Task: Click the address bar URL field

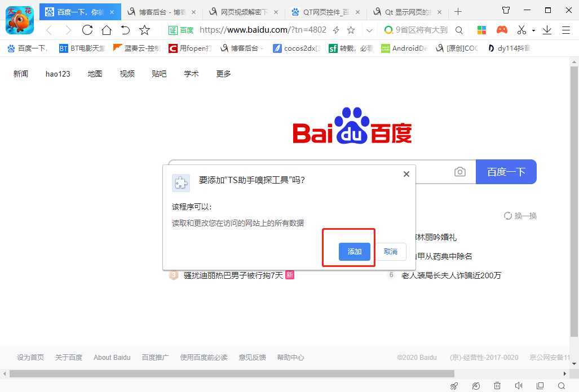Action: pos(263,30)
